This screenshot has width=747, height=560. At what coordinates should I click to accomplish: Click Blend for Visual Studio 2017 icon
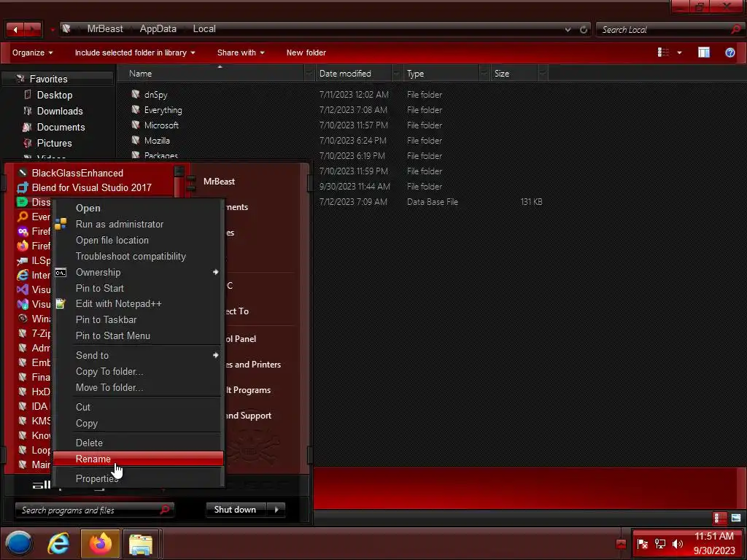tap(23, 187)
